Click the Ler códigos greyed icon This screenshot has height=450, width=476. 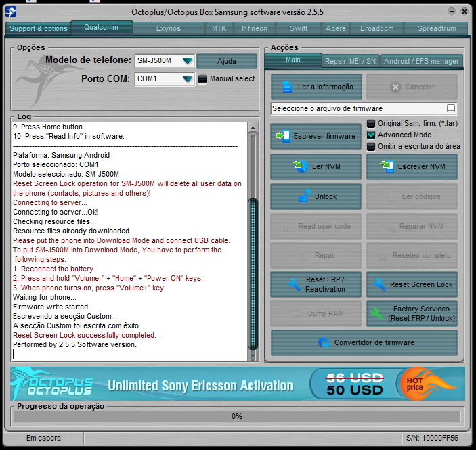tap(392, 197)
